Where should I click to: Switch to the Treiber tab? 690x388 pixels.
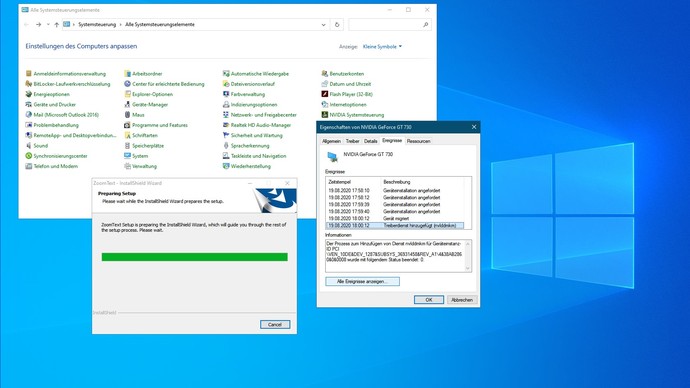[x=352, y=141]
